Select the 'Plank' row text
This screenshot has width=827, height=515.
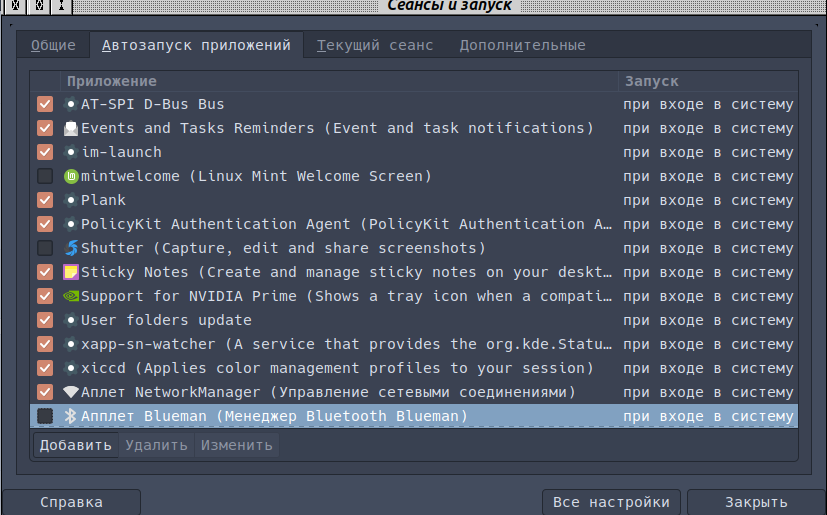point(103,200)
